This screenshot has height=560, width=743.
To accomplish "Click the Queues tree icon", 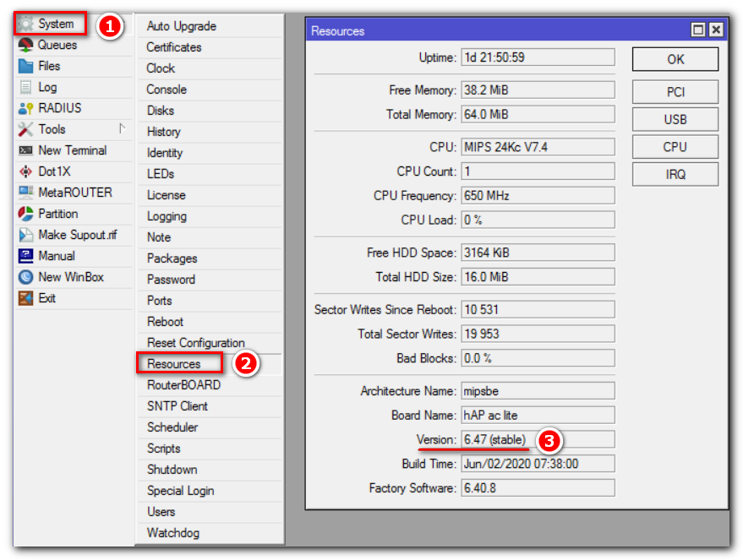I will 25,45.
